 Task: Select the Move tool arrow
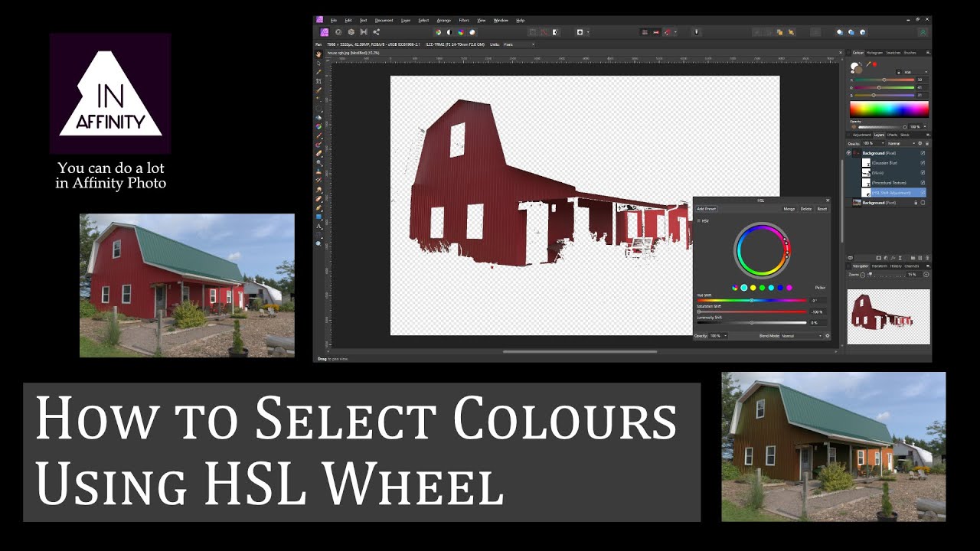tap(319, 63)
